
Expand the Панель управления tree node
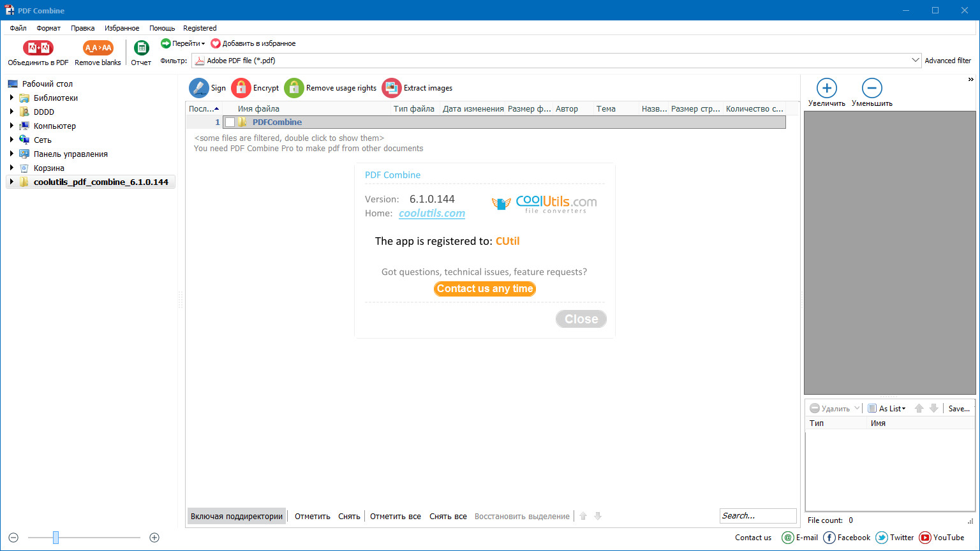point(11,154)
